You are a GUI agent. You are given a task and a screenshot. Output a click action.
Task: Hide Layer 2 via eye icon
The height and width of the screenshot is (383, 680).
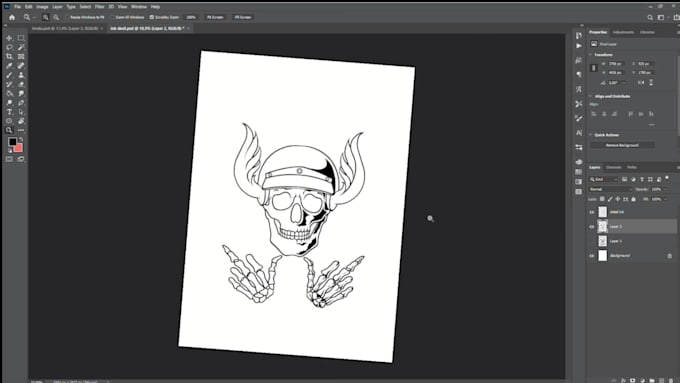(592, 226)
